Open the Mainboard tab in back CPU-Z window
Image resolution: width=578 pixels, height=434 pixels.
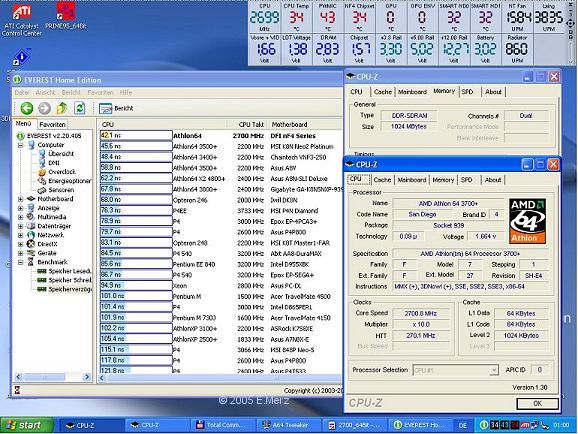pyautogui.click(x=412, y=92)
